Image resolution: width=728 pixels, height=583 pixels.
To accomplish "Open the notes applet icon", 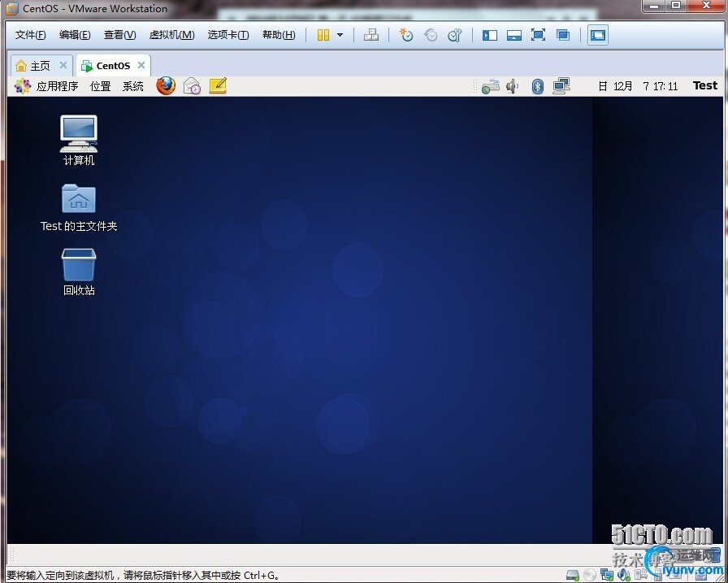I will [x=218, y=86].
